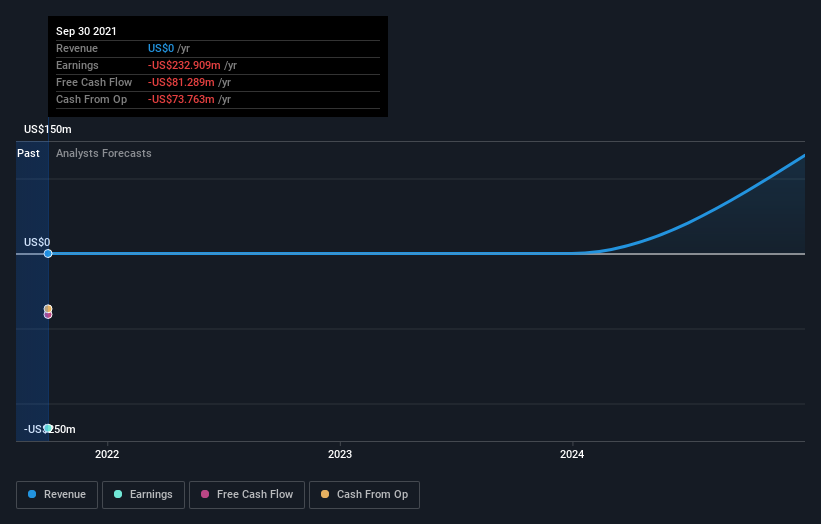The image size is (821, 524).
Task: Click the Sep 30 2021 tooltip date
Action: (86, 31)
